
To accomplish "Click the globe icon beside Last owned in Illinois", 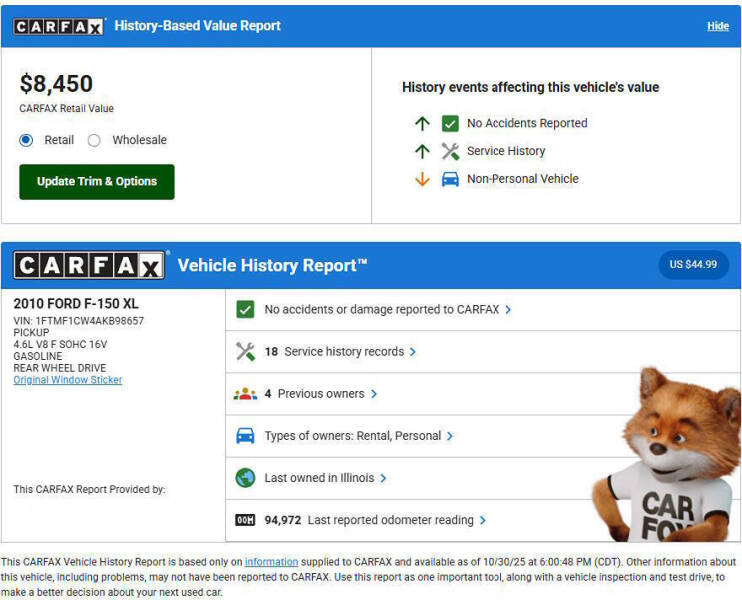I will [x=245, y=478].
